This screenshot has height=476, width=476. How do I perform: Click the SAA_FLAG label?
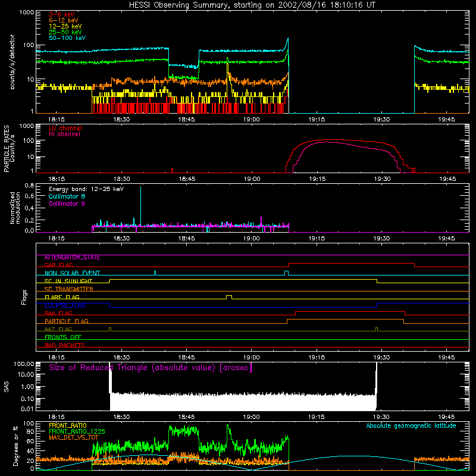[x=58, y=313]
